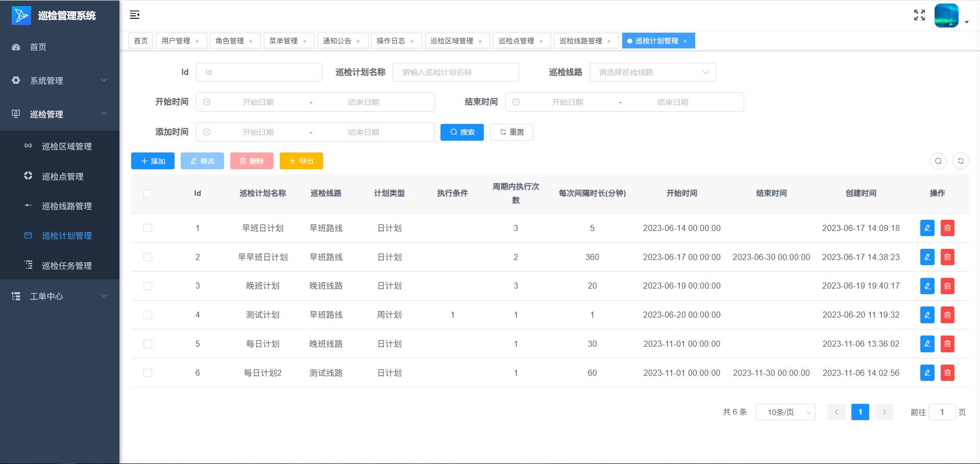This screenshot has width=980, height=464.
Task: Toggle fullscreen mode icon
Action: click(919, 15)
